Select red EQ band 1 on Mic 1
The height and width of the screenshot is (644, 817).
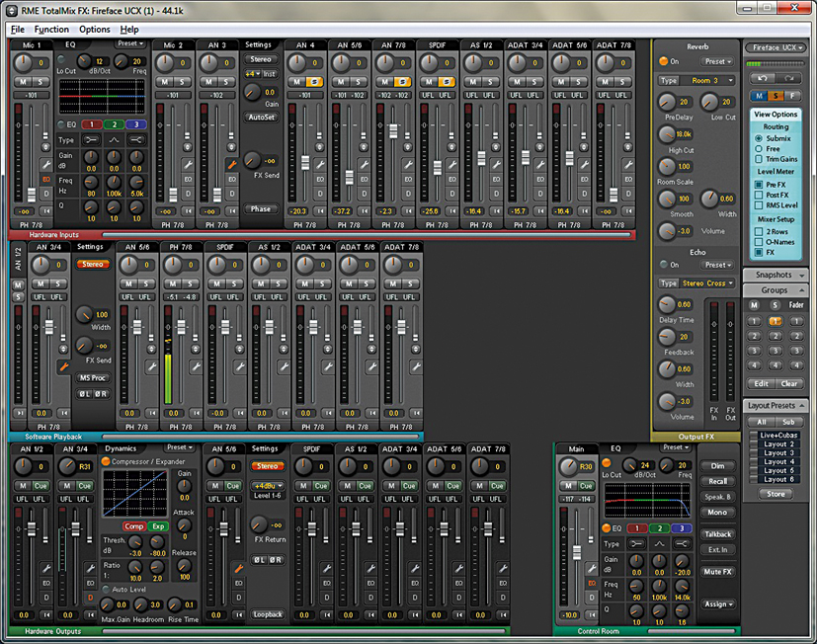click(92, 124)
